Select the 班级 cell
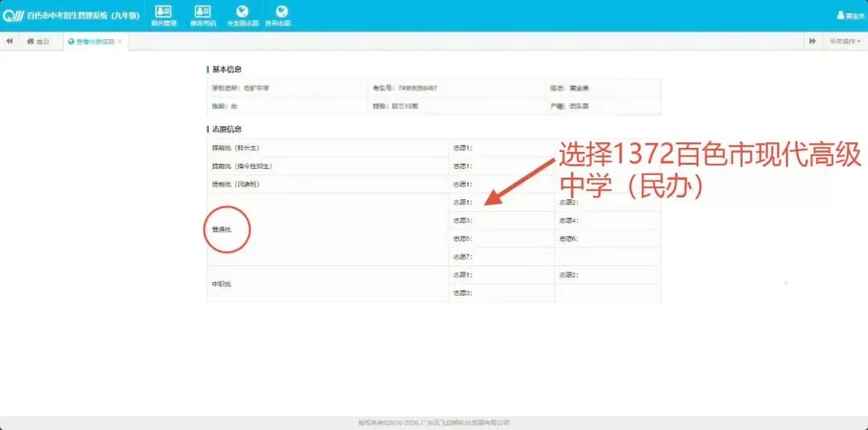Viewport: 868px width, 430px height. pyautogui.click(x=456, y=106)
